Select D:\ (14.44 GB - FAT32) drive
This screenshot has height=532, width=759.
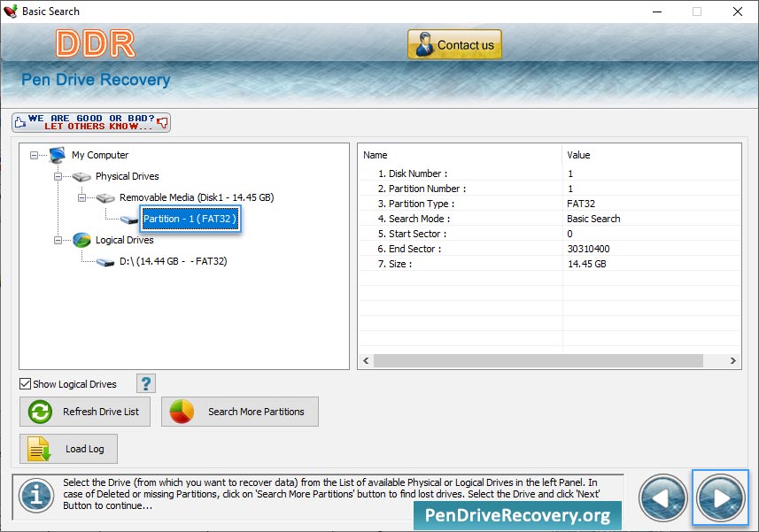point(173,262)
